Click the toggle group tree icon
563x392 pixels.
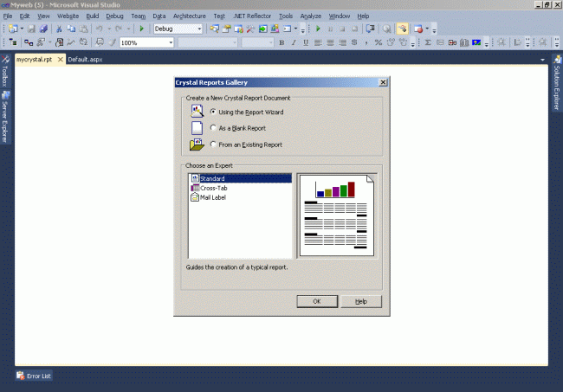[13, 42]
